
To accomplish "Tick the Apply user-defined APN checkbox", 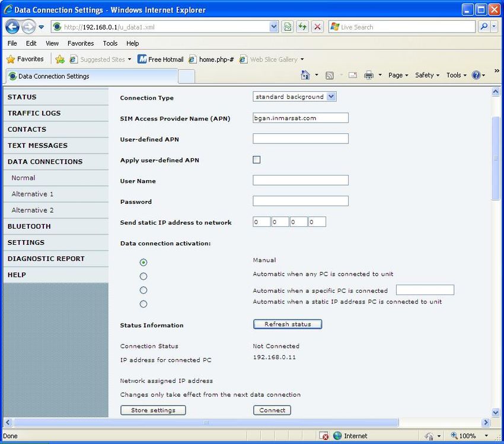I will (257, 159).
